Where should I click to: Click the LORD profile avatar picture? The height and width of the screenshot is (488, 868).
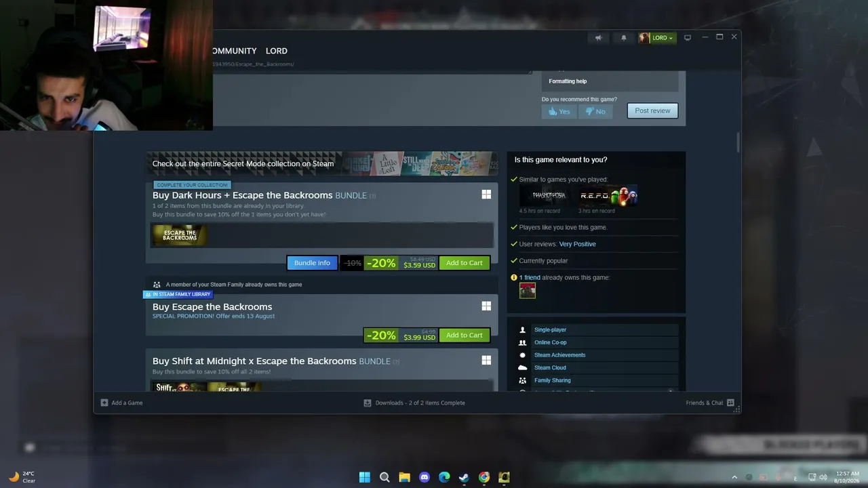pos(644,38)
